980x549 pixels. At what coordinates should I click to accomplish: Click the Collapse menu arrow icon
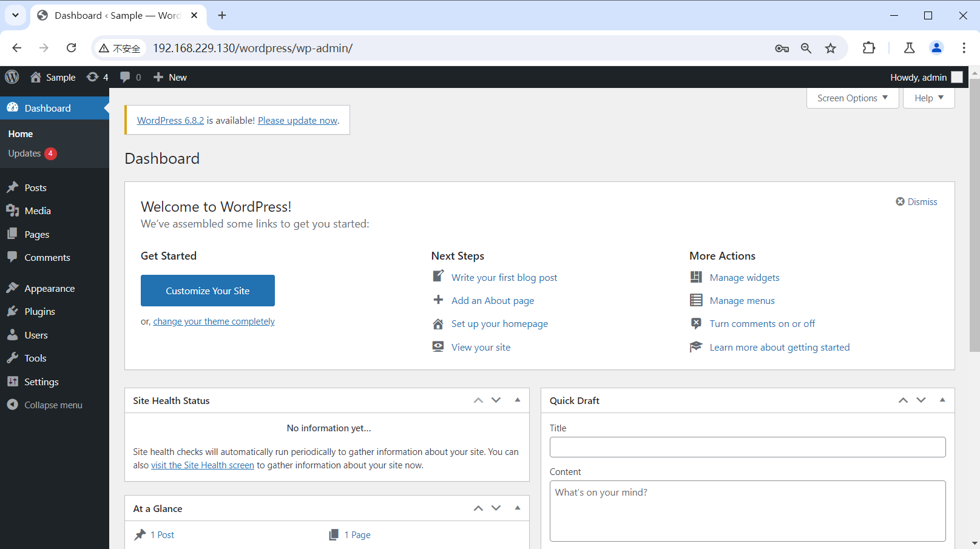(13, 405)
